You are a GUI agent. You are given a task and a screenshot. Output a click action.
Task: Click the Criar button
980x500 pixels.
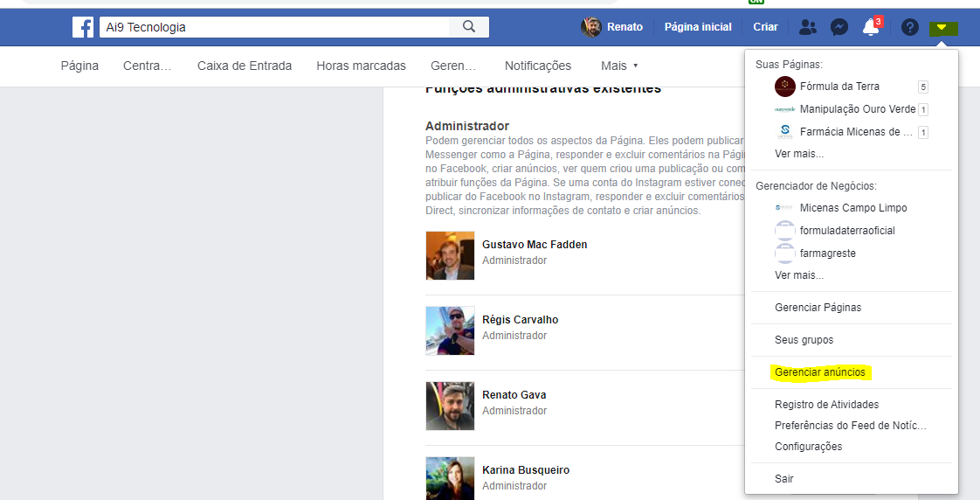765,27
